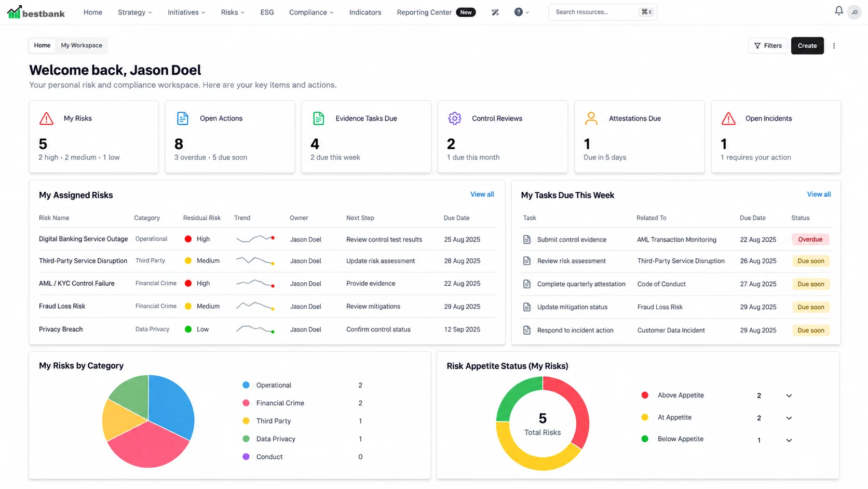Open the AML / KYC Control Failure risk
The width and height of the screenshot is (868, 489).
click(77, 283)
